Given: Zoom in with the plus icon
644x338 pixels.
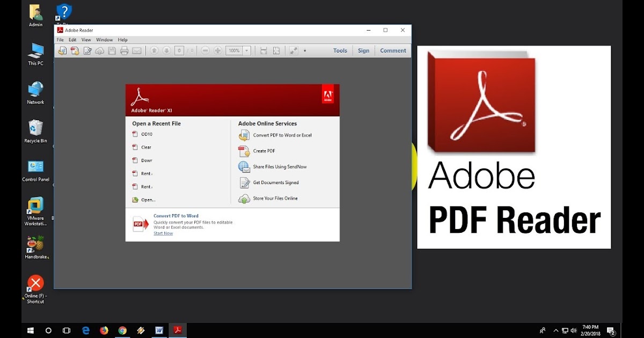Looking at the screenshot, I should click(217, 50).
